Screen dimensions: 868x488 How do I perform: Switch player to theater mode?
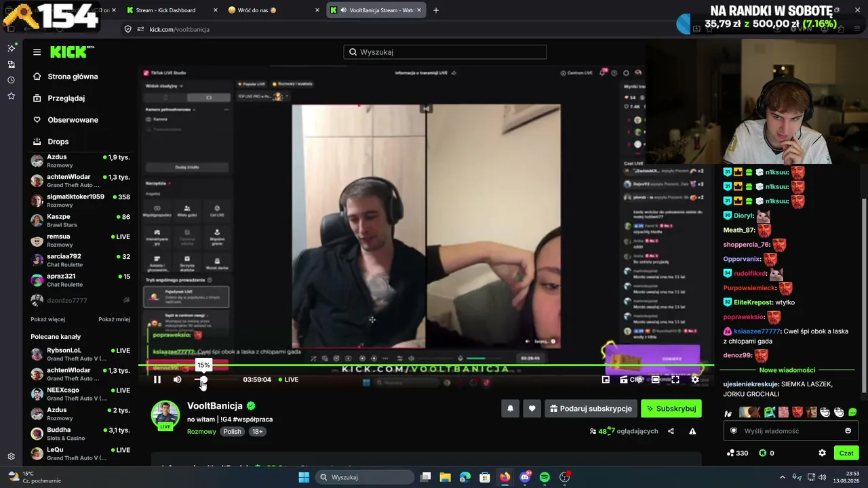[x=656, y=380]
